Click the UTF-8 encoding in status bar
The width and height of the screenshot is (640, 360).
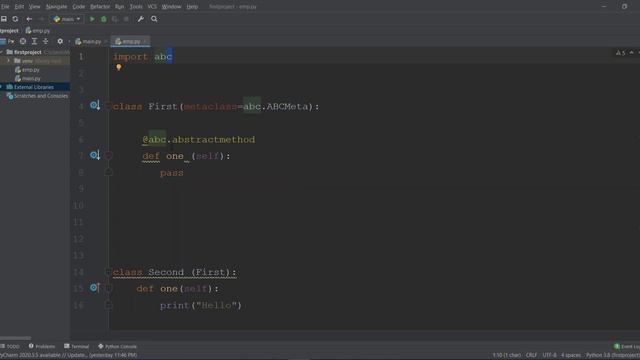coord(549,355)
